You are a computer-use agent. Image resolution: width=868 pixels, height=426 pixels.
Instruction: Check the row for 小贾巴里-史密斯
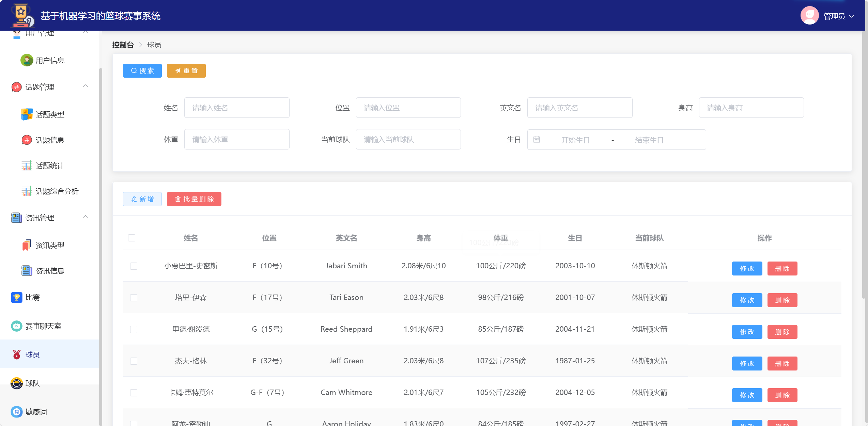point(134,266)
